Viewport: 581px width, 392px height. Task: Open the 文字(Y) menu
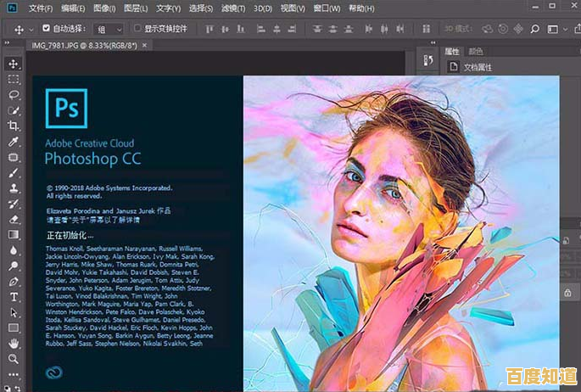pos(168,8)
